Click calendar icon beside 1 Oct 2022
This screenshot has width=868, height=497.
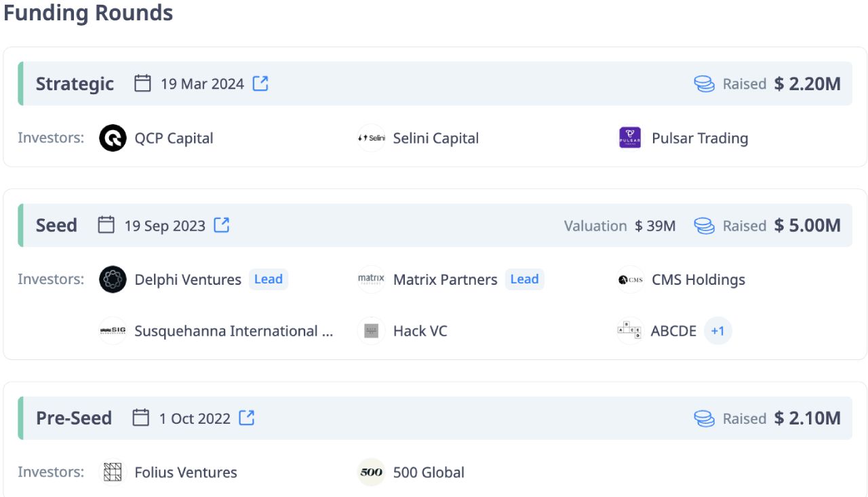pyautogui.click(x=140, y=418)
